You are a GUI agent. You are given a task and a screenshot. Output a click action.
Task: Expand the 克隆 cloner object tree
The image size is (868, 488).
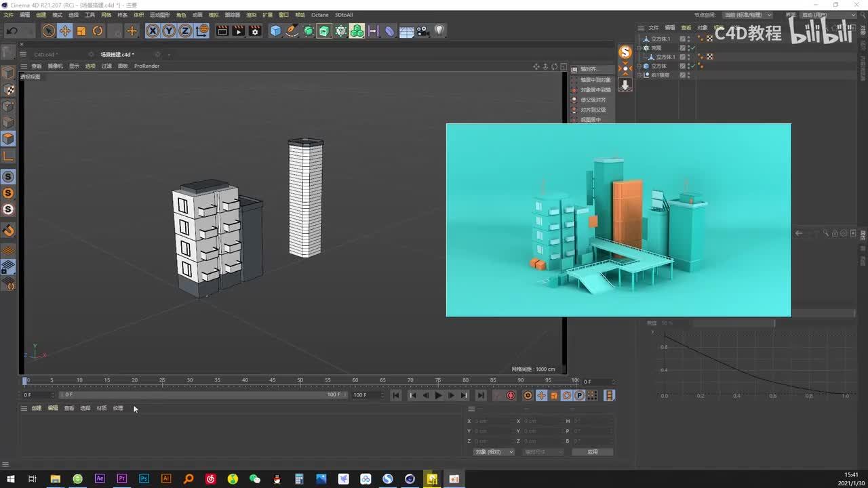point(639,48)
